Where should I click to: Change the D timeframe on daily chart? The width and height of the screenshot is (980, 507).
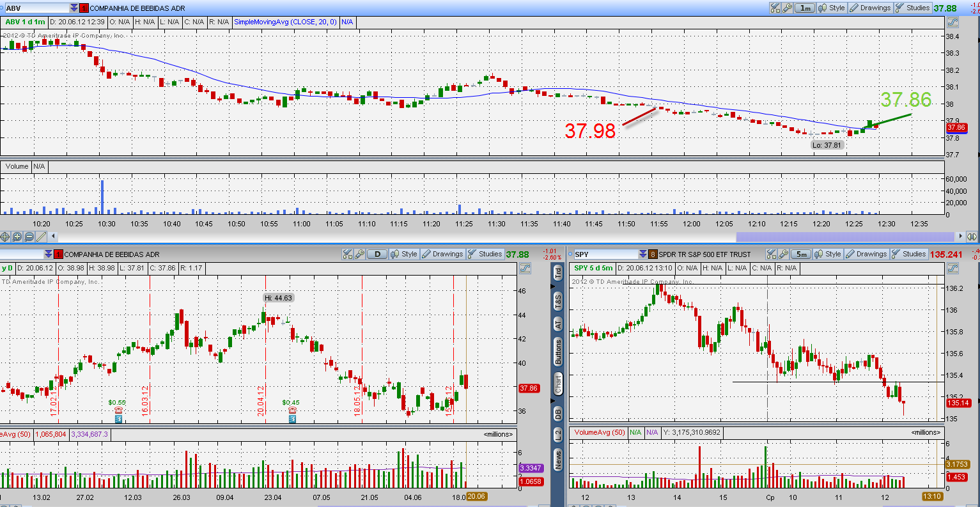pos(377,254)
